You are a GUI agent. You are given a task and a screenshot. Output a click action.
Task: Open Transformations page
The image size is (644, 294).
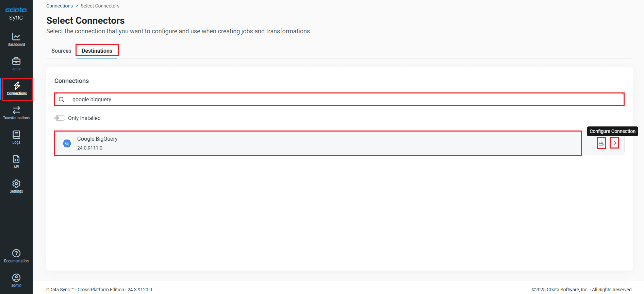coord(16,113)
